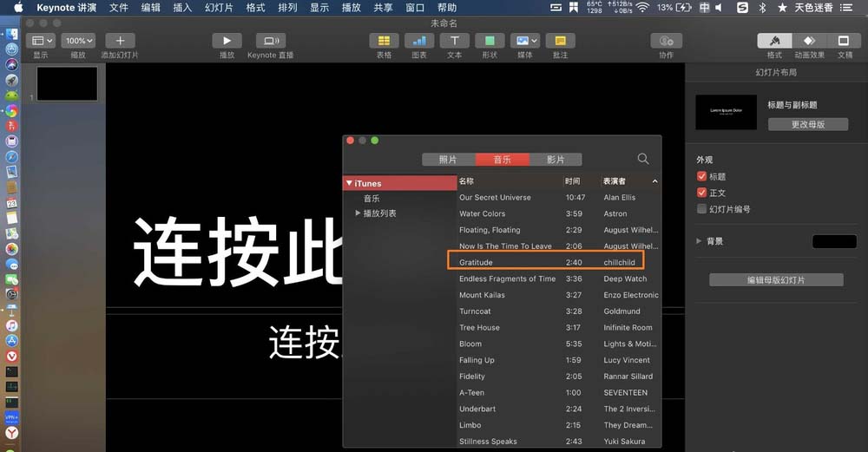Add a text box with 文本 icon
Image resolution: width=868 pixels, height=452 pixels.
pos(455,41)
